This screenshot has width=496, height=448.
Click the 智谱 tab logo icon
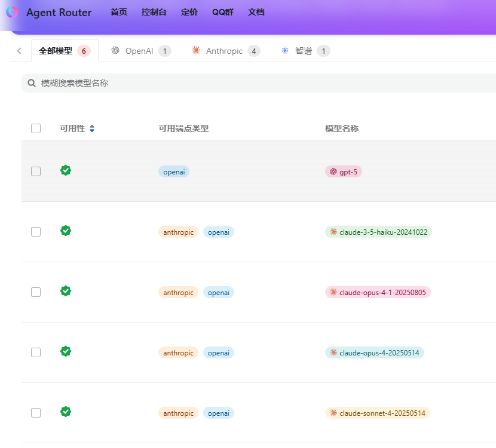[285, 50]
